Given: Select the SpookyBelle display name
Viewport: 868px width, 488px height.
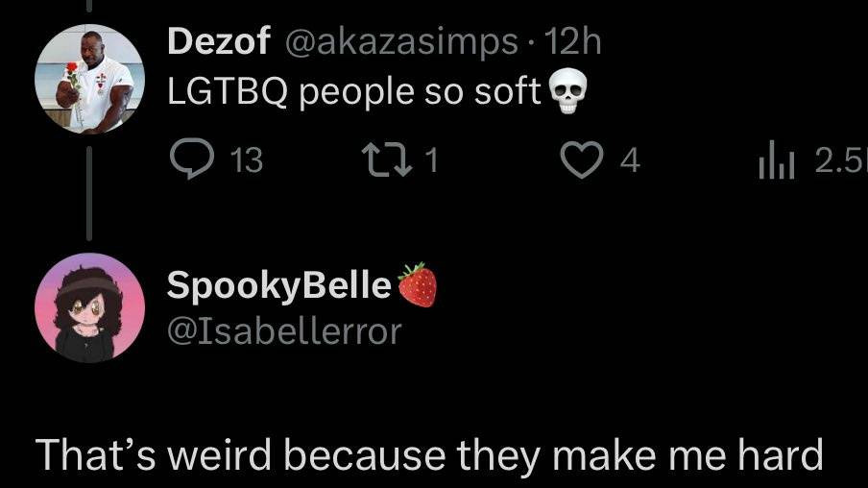Looking at the screenshot, I should click(279, 286).
